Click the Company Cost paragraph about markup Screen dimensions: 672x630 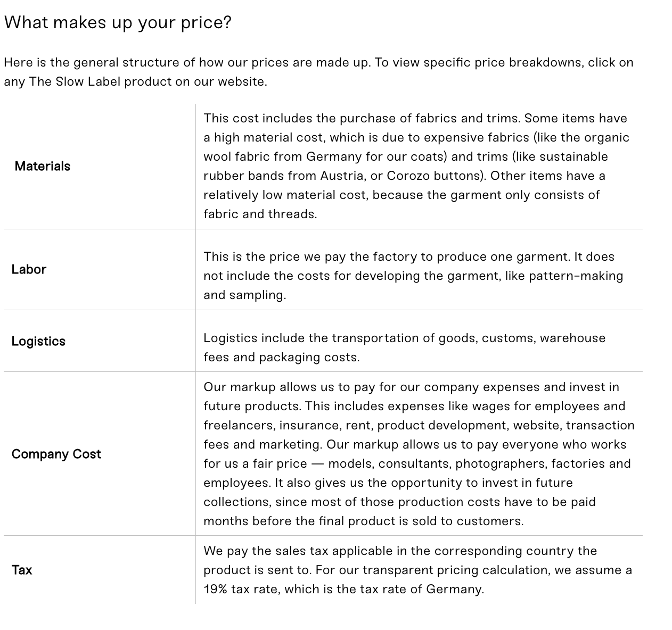coord(419,454)
